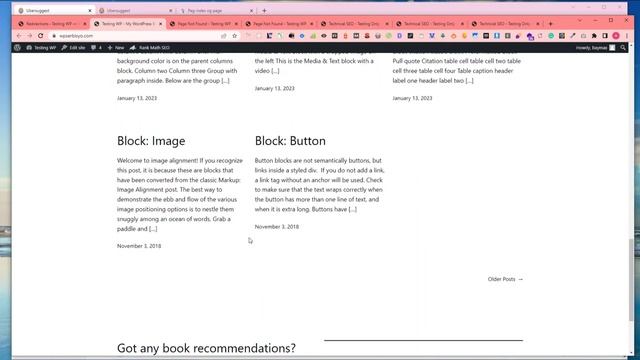640x360 pixels.
Task: Expand the tab search chevron in front window
Action: point(580,20)
